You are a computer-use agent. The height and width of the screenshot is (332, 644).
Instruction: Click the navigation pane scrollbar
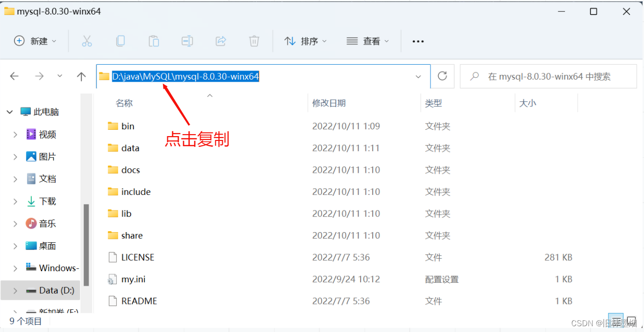[86, 244]
